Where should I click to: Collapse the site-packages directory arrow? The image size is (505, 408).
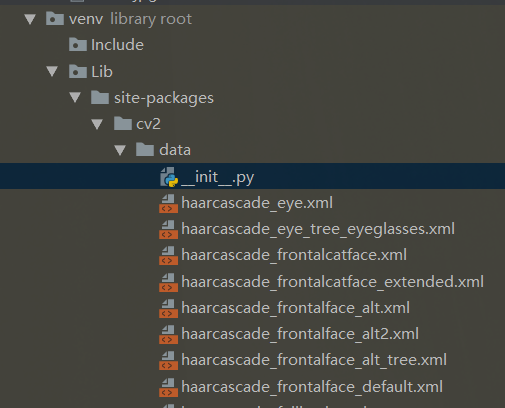(x=75, y=98)
